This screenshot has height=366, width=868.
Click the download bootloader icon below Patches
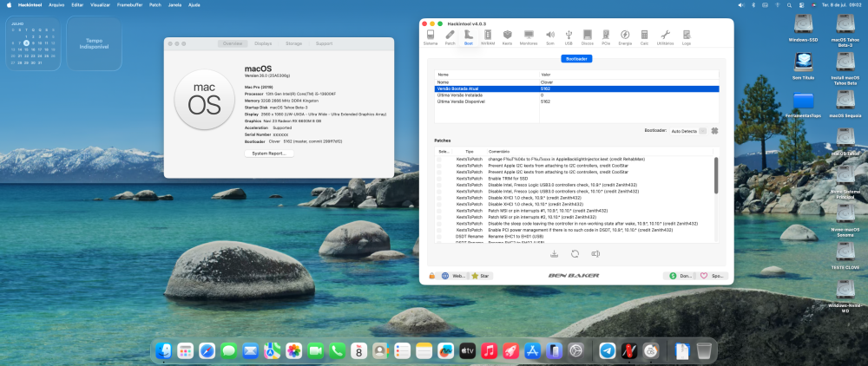pos(554,254)
